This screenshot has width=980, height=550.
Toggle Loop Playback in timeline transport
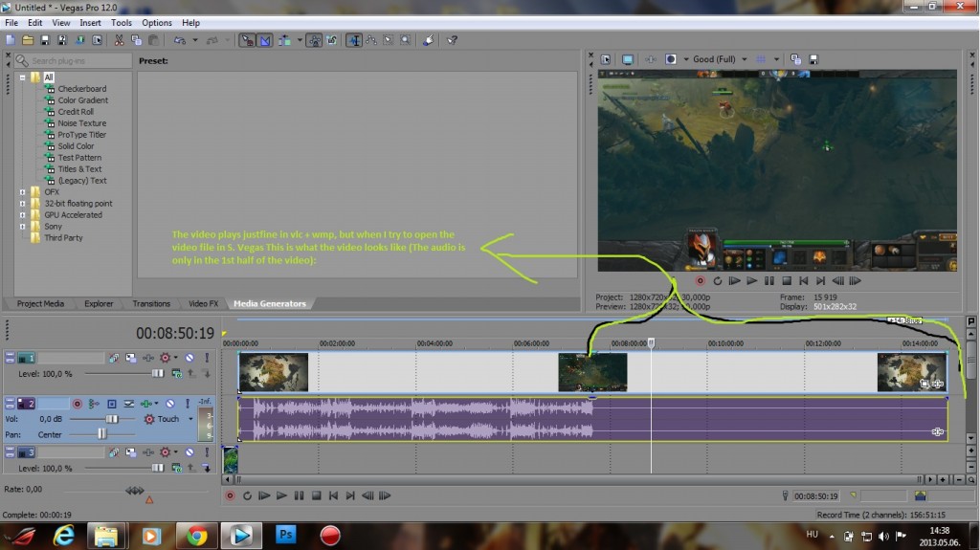[248, 495]
